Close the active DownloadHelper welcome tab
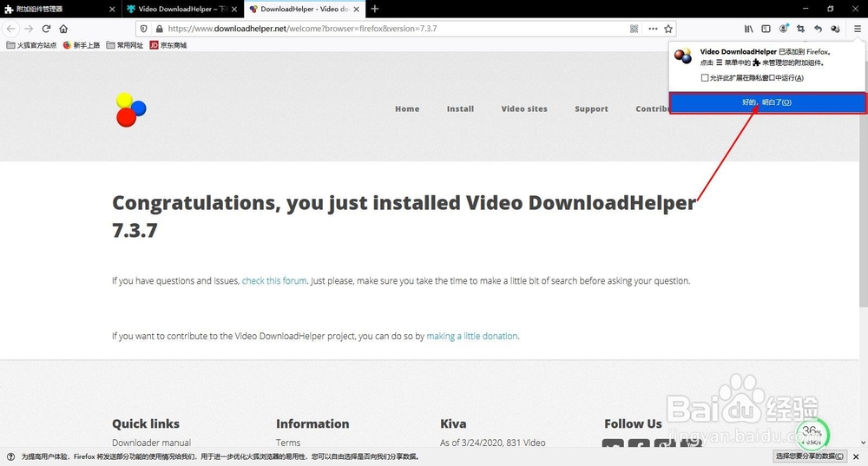This screenshot has width=868, height=466. 357,9
